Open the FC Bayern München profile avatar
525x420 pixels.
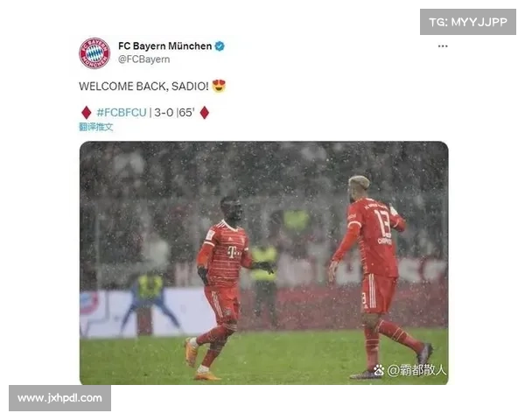click(94, 53)
